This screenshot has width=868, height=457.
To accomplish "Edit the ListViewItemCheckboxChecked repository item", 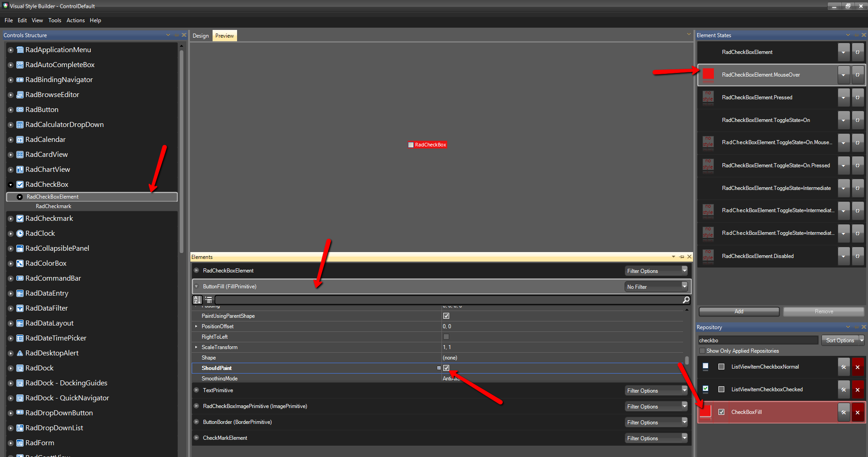I will [844, 390].
